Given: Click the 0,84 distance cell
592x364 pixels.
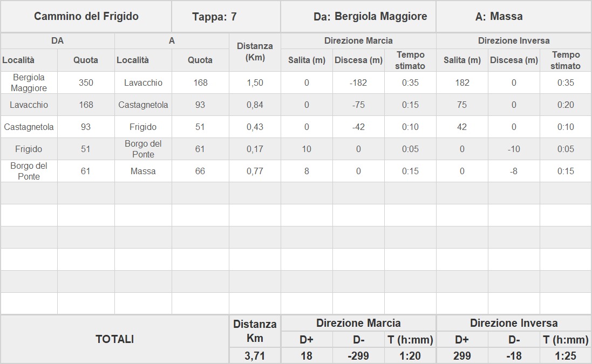Looking at the screenshot, I should point(255,105).
